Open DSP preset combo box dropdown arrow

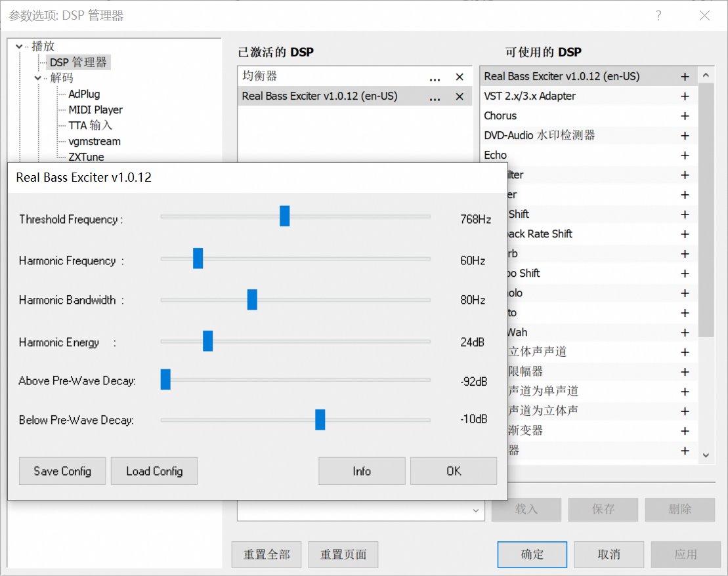tap(476, 510)
